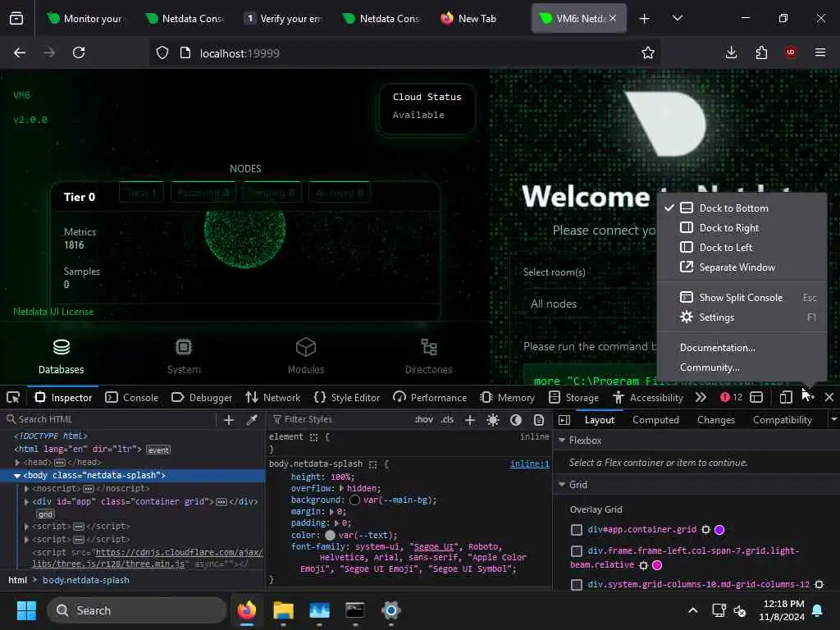The height and width of the screenshot is (630, 840).
Task: Open inline:1 stylesheet source link
Action: click(x=529, y=464)
